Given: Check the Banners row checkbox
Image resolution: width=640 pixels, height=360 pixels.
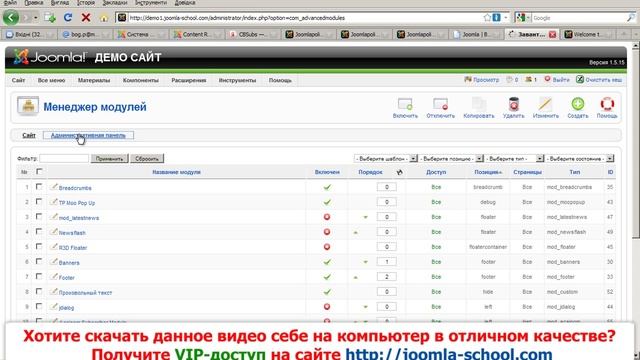Looking at the screenshot, I should tap(39, 261).
